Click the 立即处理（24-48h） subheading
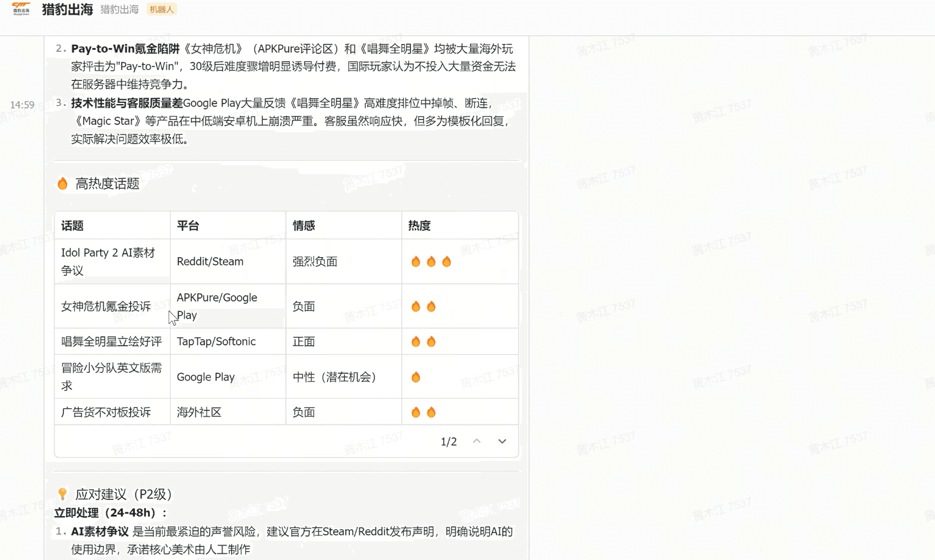 pos(111,513)
